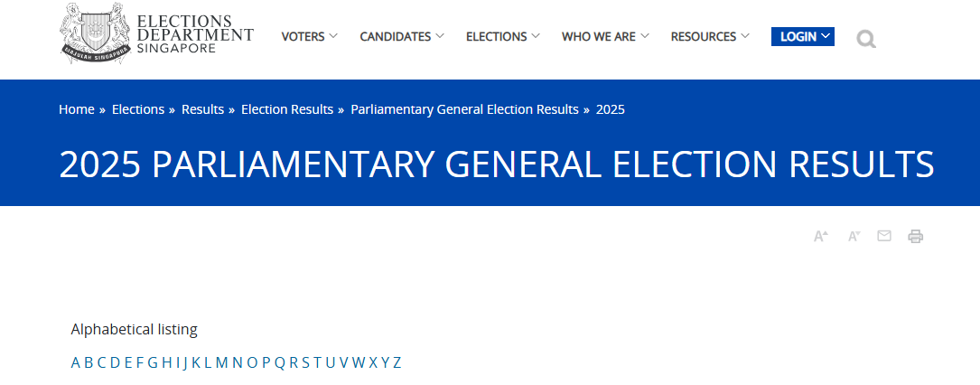Navigate to Election Results breadcrumb
This screenshot has width=980, height=385.
287,109
